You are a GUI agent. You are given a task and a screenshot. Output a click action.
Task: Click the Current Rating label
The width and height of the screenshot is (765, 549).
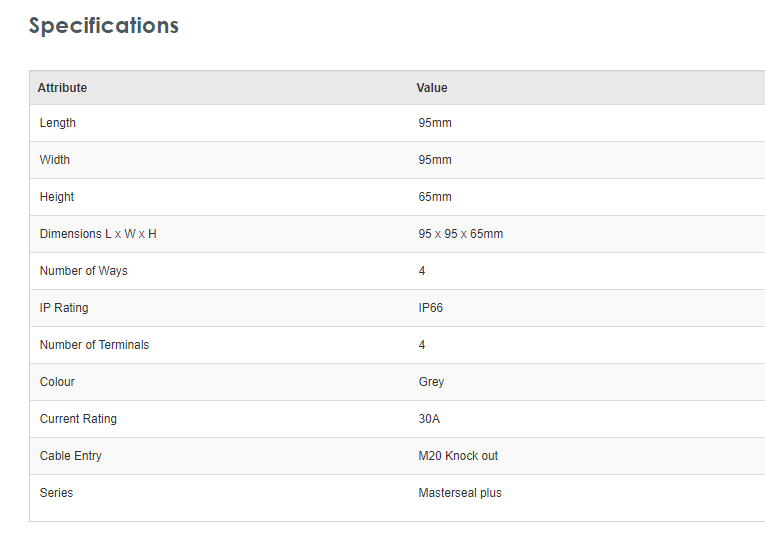pyautogui.click(x=78, y=419)
